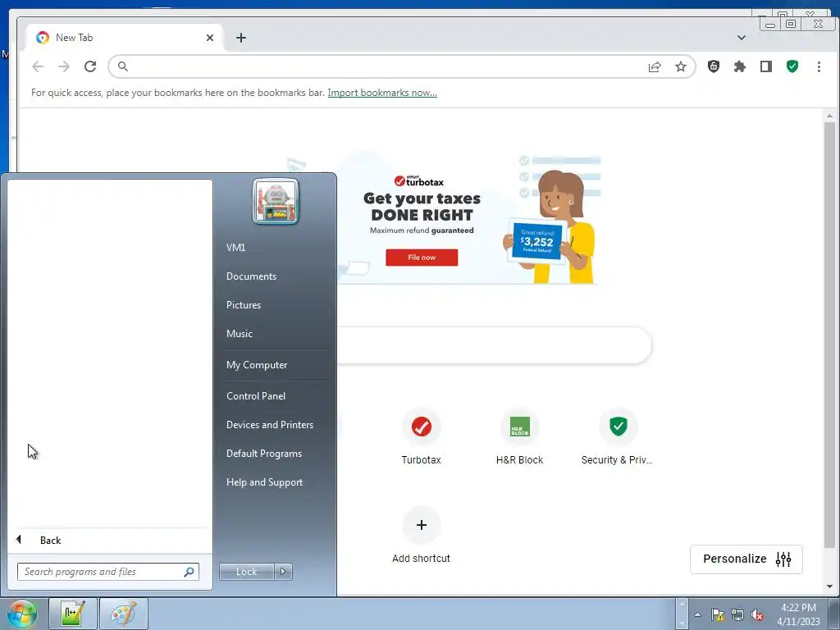Open Documents from Start menu
Screen dimensions: 840x630
pyautogui.click(x=251, y=276)
